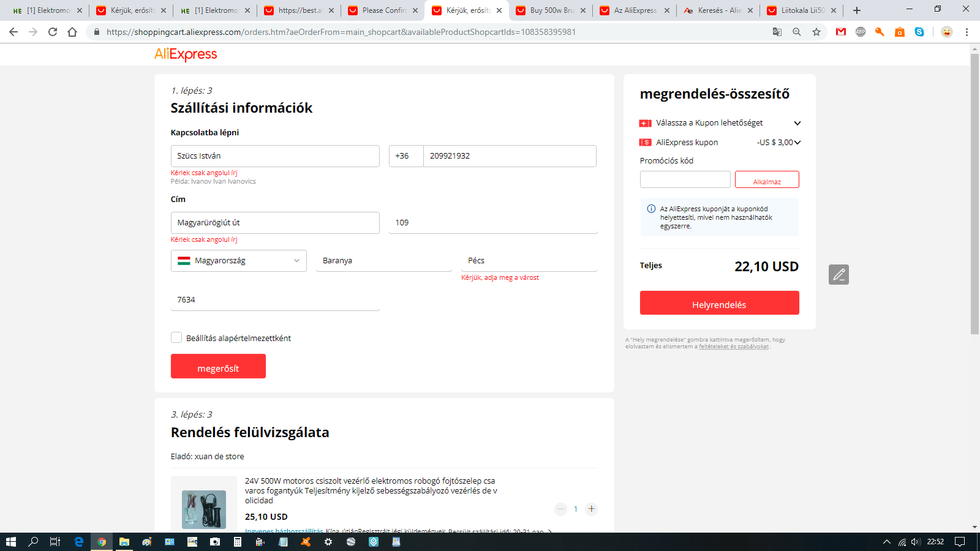Click the promo code input field
The width and height of the screenshot is (980, 551).
(685, 179)
